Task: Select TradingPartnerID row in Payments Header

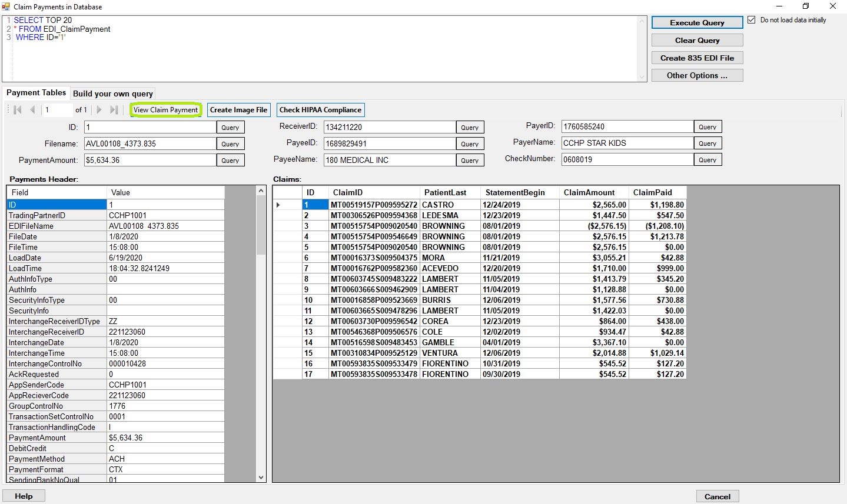Action: [x=115, y=215]
